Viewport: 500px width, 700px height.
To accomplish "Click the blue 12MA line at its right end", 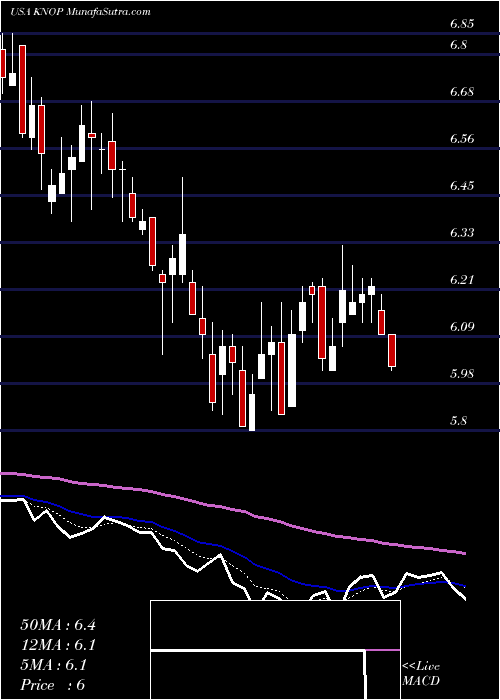I will click(464, 586).
